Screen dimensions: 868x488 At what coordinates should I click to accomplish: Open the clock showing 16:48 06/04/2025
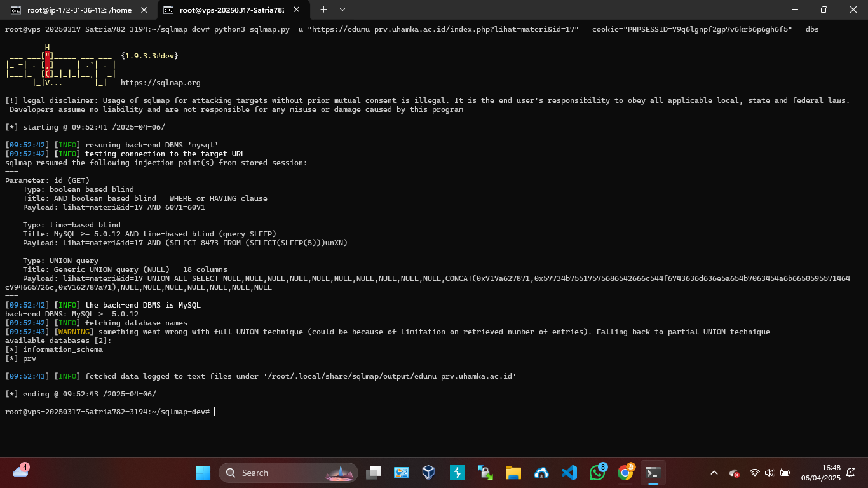point(820,473)
